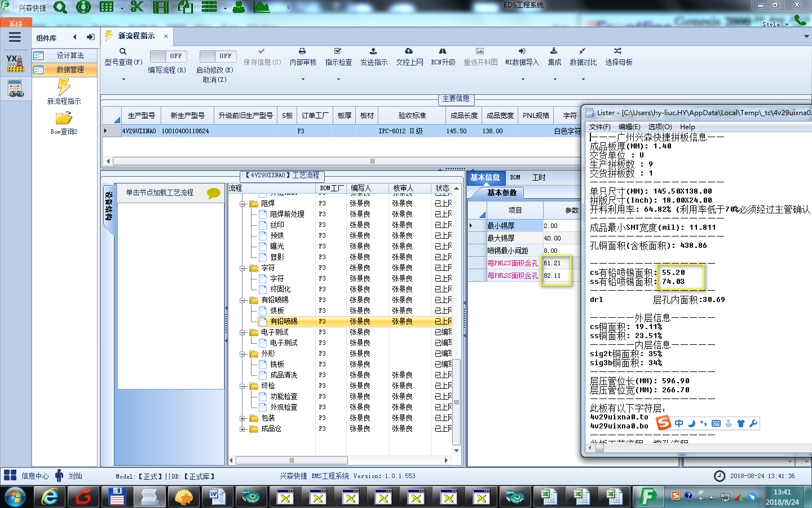Click the 基本参数 sub-tab
Viewport: 812px width, 508px height.
point(502,192)
